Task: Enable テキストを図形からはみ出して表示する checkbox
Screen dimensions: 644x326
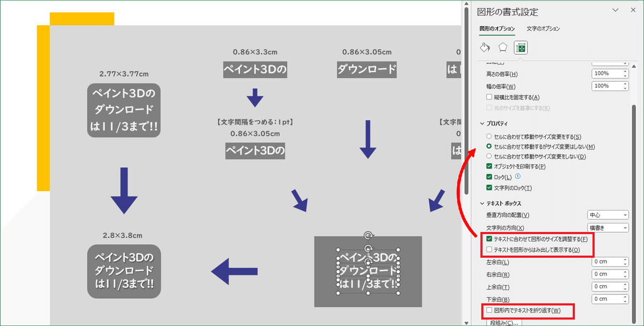Action: (x=489, y=250)
